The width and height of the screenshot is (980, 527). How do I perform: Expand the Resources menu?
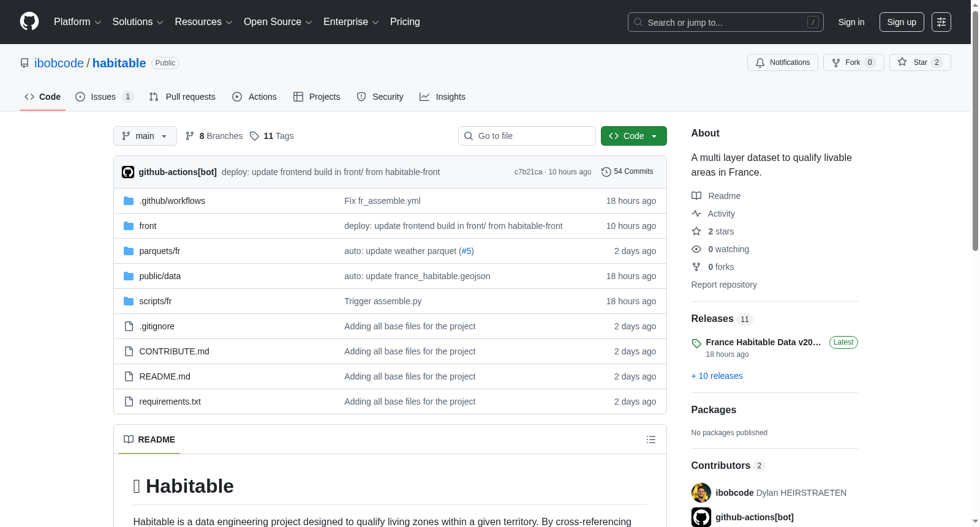[x=203, y=22]
